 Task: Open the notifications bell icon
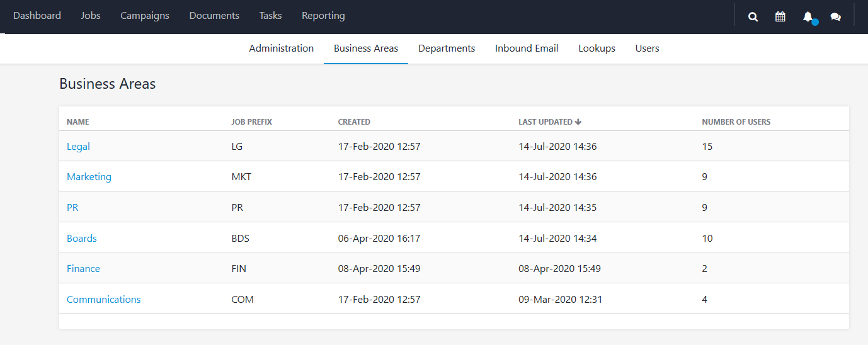click(808, 17)
